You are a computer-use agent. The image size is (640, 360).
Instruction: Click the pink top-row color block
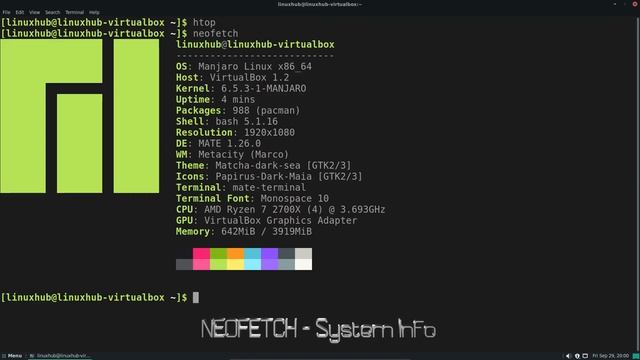pyautogui.click(x=201, y=253)
